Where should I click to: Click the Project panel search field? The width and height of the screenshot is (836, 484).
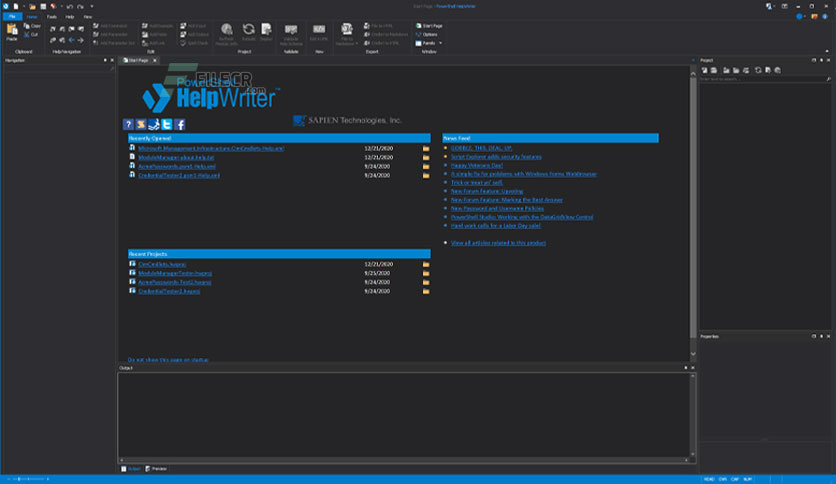765,79
